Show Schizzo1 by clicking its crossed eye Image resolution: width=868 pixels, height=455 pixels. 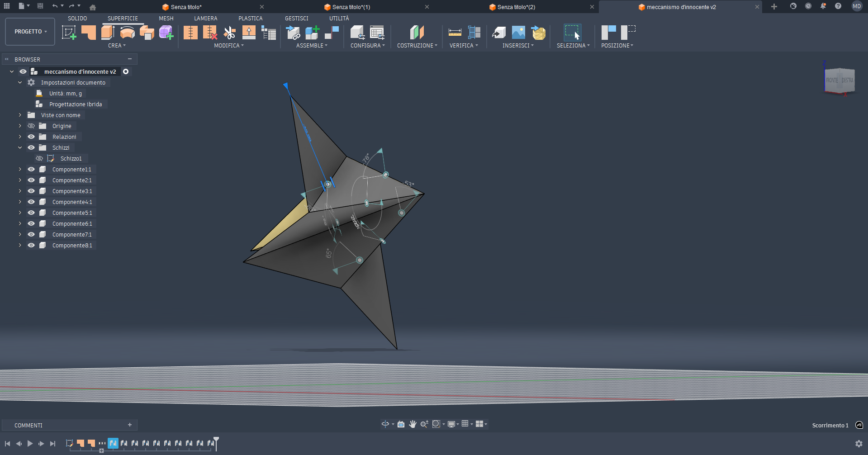point(39,158)
